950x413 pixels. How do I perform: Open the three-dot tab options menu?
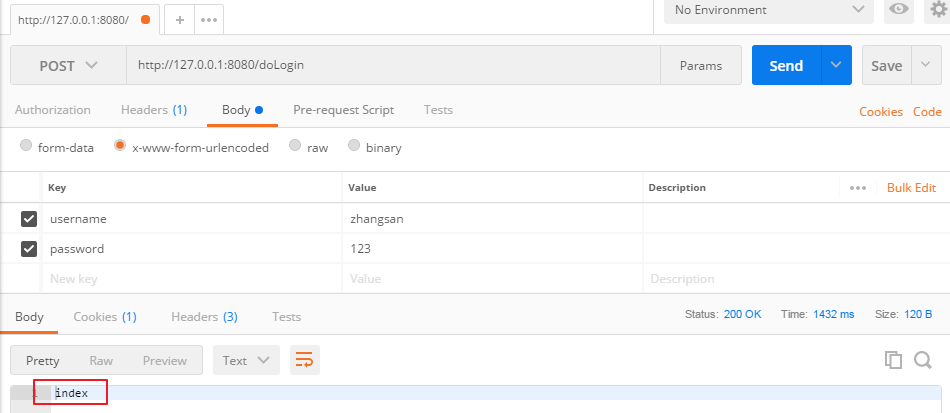coord(208,19)
